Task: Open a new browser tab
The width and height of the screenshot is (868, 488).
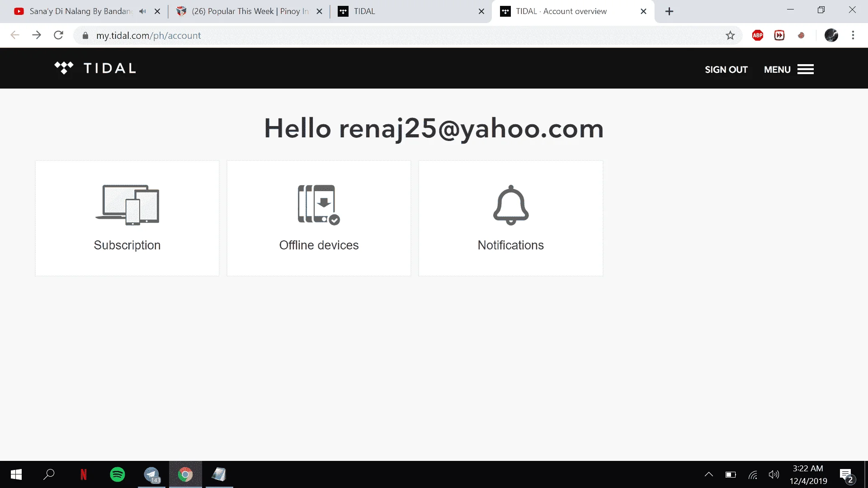Action: [670, 11]
